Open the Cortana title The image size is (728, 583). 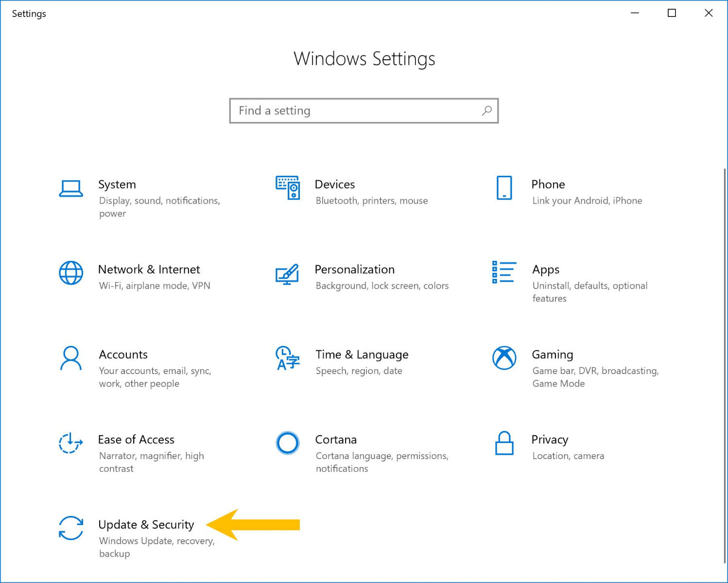336,440
